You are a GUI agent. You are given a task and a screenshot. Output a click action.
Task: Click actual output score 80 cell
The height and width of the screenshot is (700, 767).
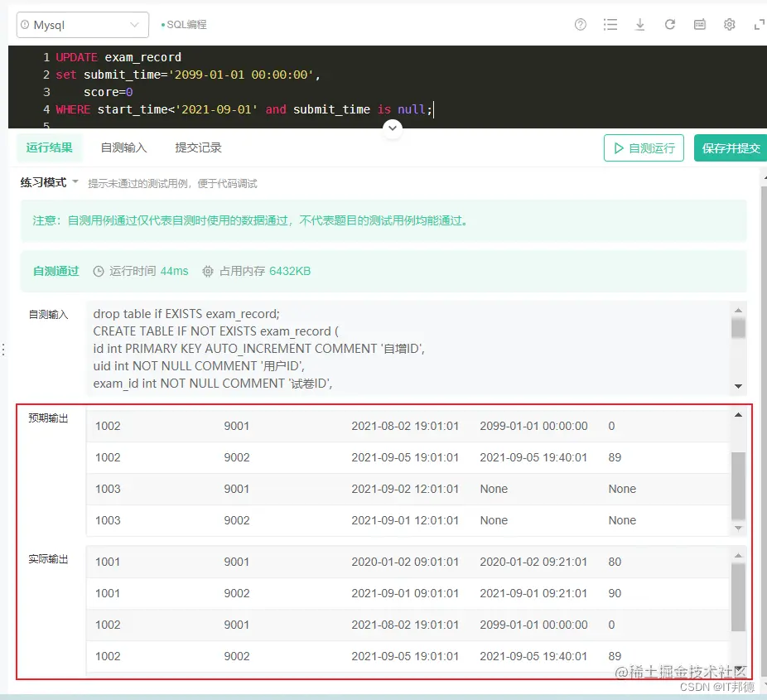point(615,562)
